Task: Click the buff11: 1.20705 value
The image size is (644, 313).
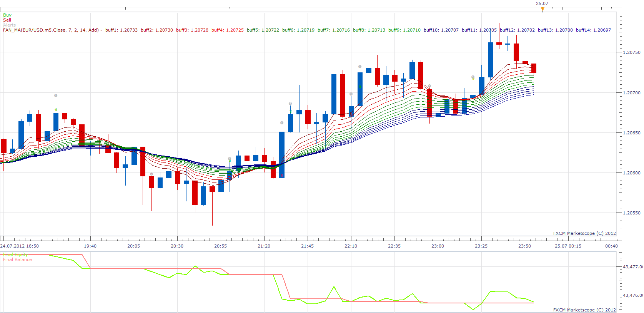Action: coord(479,30)
